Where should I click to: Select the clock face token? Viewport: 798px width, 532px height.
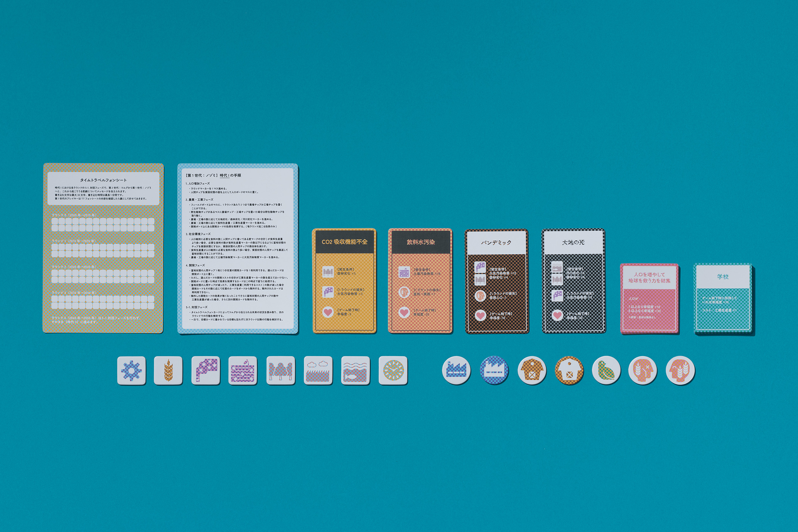pyautogui.click(x=393, y=371)
